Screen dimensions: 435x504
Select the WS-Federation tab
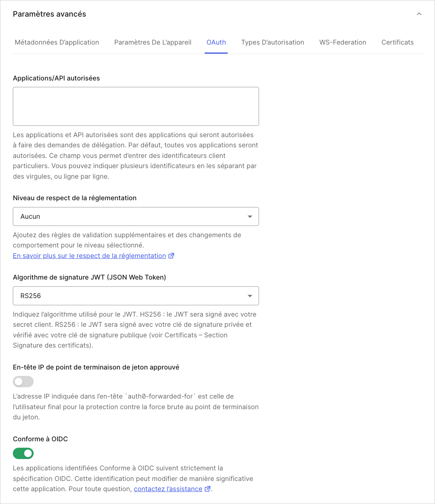pos(342,42)
